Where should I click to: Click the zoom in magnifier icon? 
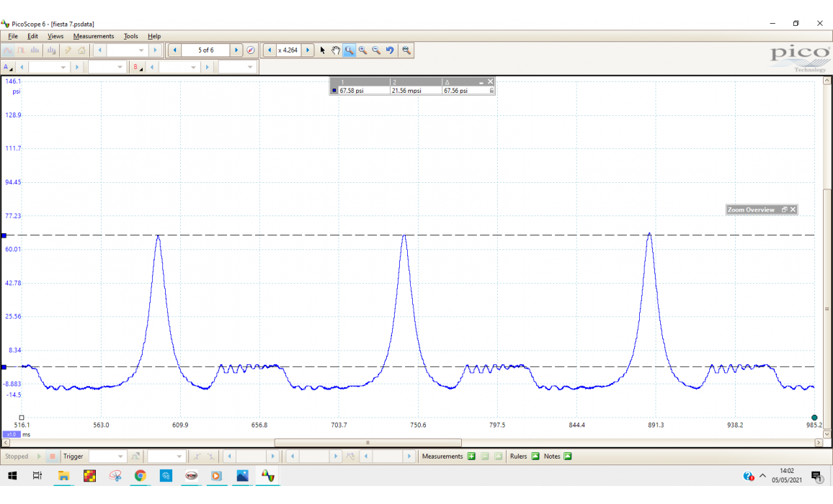click(362, 50)
